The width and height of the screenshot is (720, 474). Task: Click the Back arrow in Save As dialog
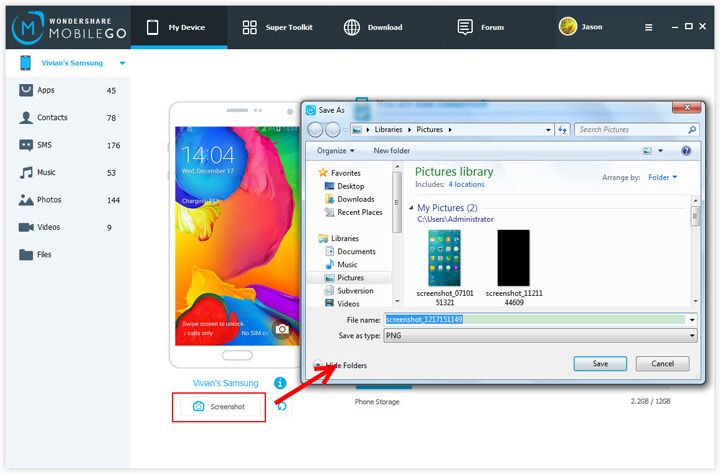coord(315,130)
